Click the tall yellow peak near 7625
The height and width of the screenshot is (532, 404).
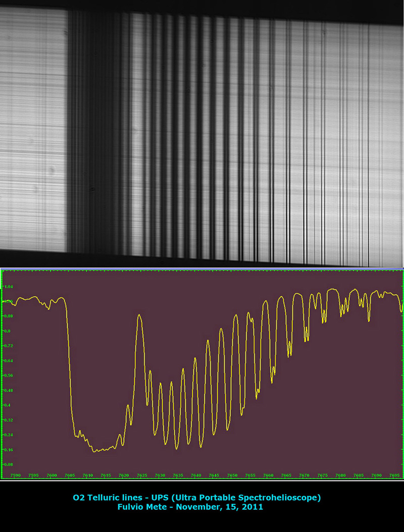pos(140,316)
